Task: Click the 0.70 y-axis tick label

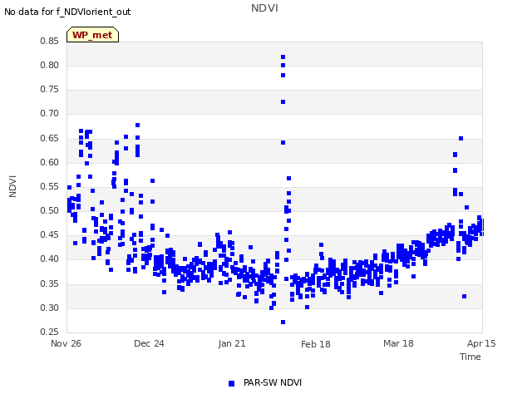Action: point(50,114)
